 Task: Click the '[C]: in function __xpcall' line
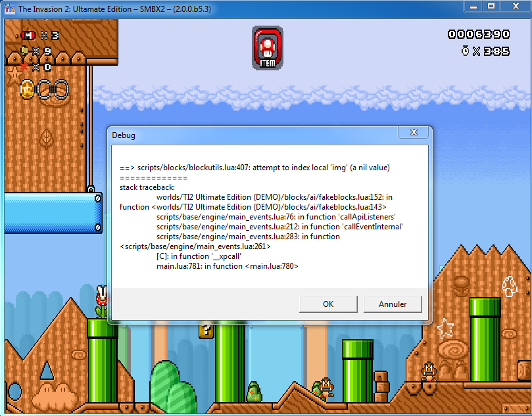click(x=199, y=256)
